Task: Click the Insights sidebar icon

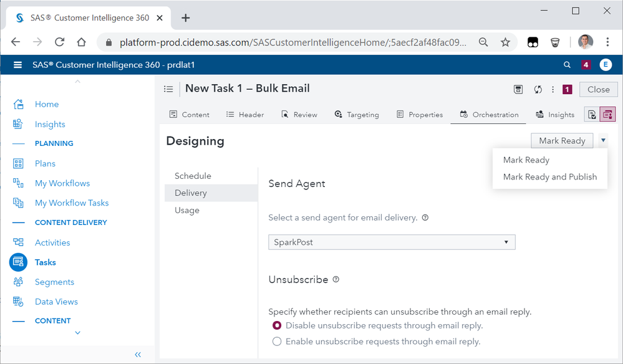Action: coord(18,124)
